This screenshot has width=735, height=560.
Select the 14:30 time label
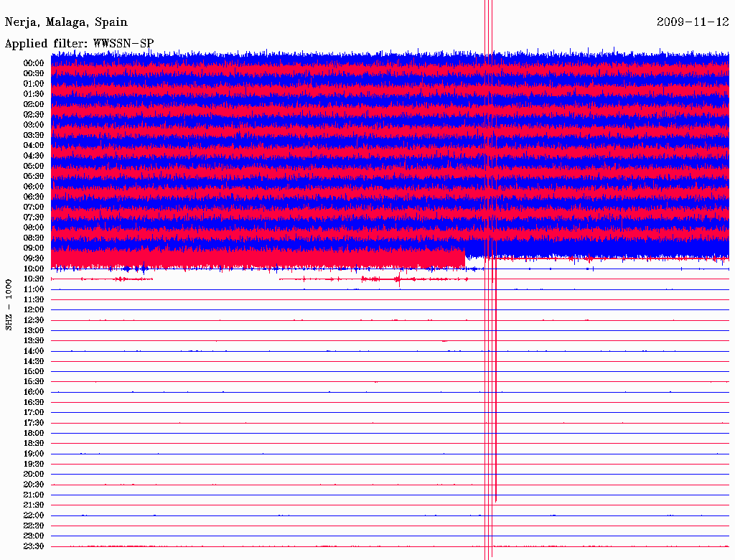pos(34,361)
